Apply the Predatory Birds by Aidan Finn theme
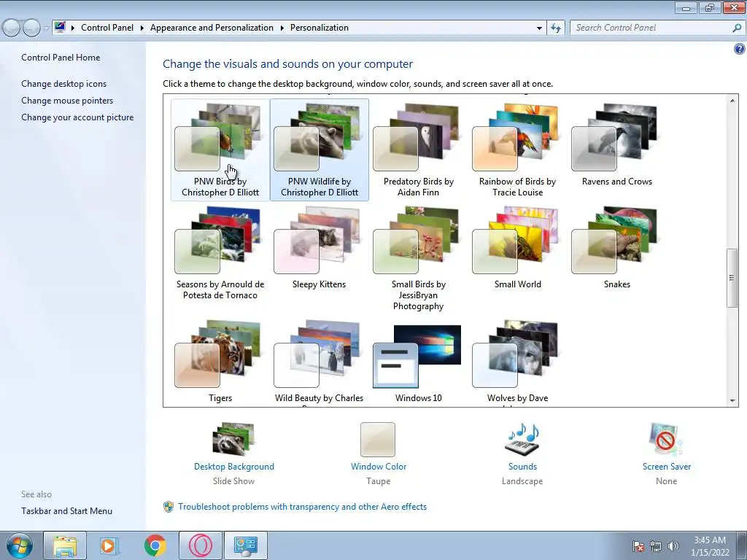This screenshot has width=747, height=560. click(418, 149)
